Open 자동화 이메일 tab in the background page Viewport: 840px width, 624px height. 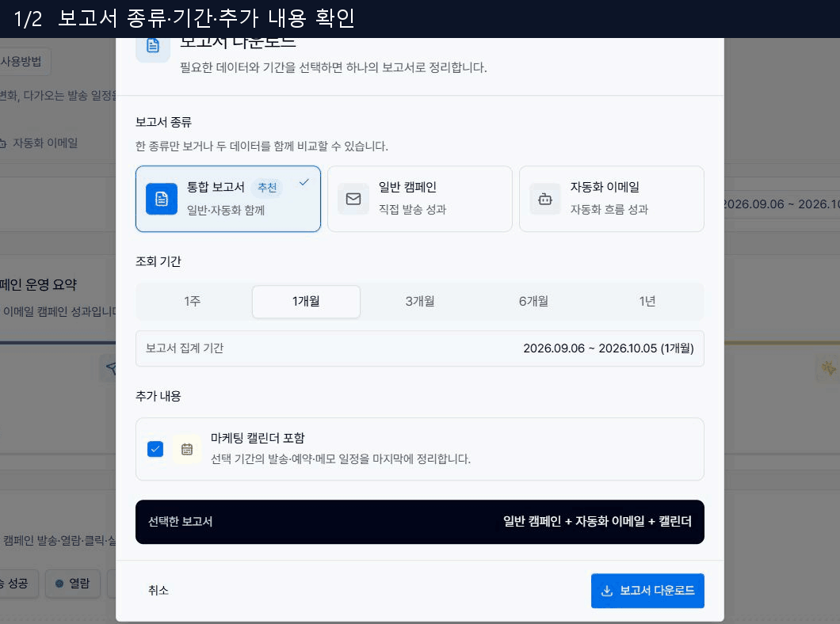point(40,143)
